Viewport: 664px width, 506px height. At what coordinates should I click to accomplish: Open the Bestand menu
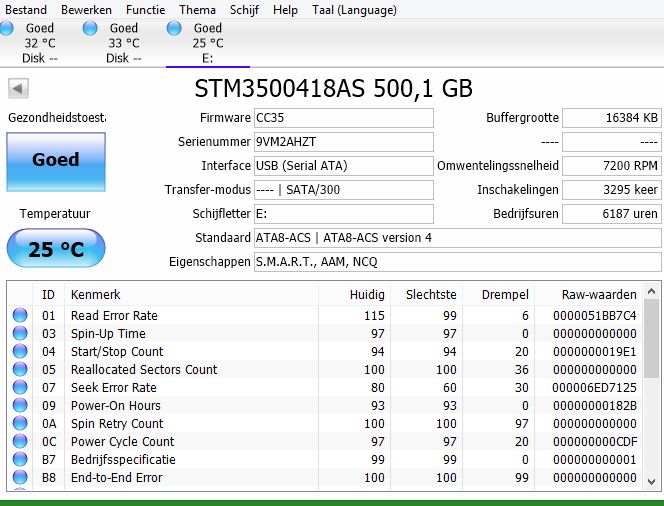coord(26,10)
